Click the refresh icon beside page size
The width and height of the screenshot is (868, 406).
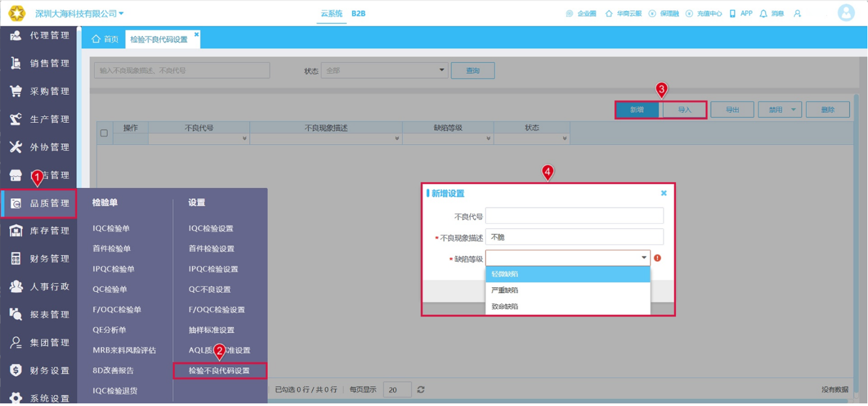pos(421,390)
